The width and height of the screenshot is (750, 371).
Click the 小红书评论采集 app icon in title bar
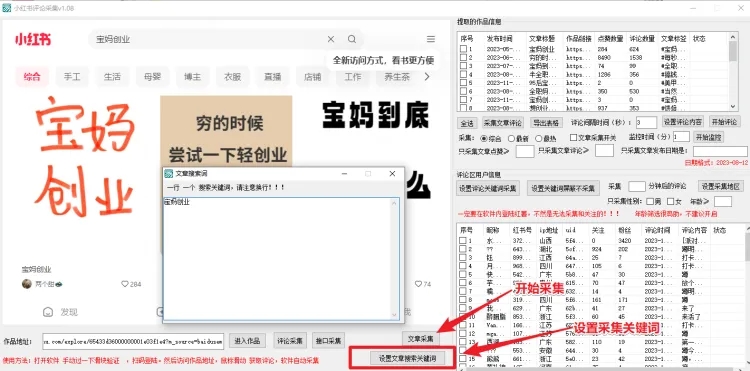pos(7,8)
